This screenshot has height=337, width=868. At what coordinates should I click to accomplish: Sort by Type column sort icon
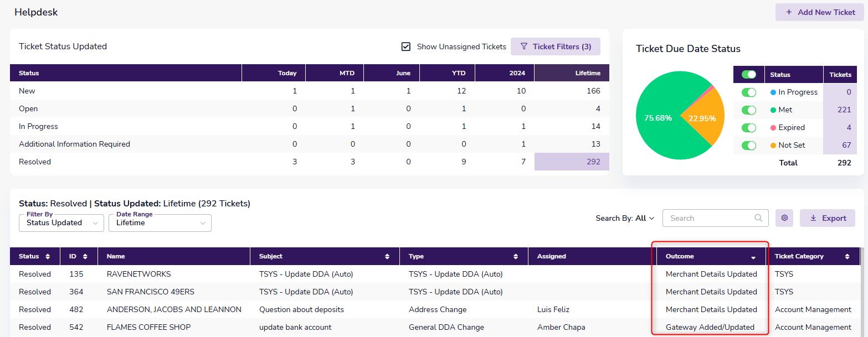516,256
